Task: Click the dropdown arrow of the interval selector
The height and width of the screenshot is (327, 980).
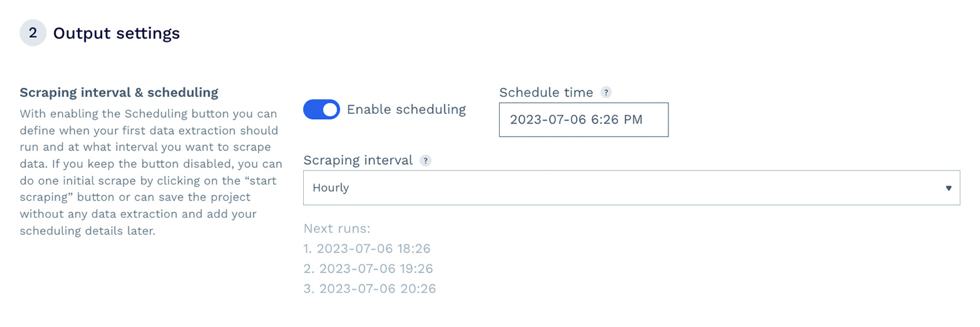Action: point(948,188)
